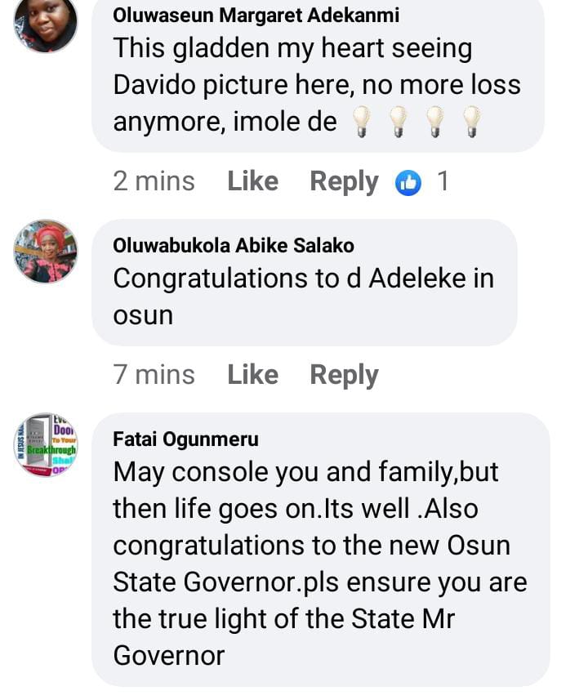Viewport: 588px width, 700px height.
Task: Like Oluwaseun Margaret Adekanmi's comment
Action: pos(252,181)
